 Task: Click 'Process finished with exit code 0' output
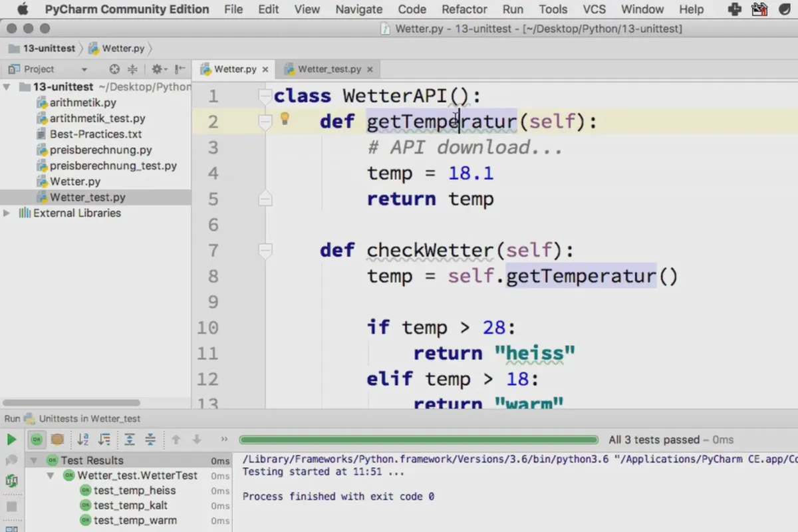tap(338, 496)
